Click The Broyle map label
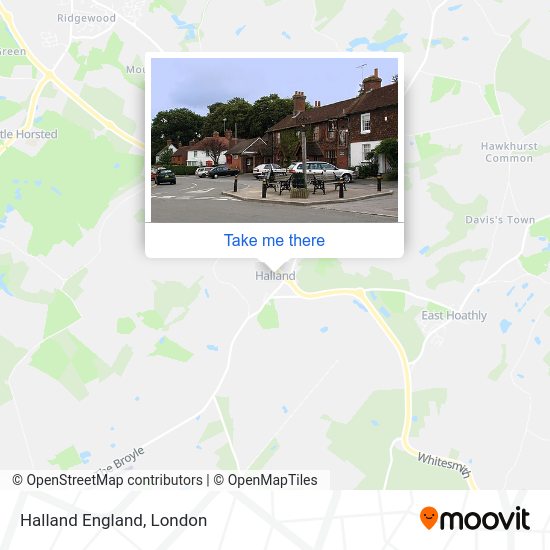The image size is (550, 550). point(121,460)
